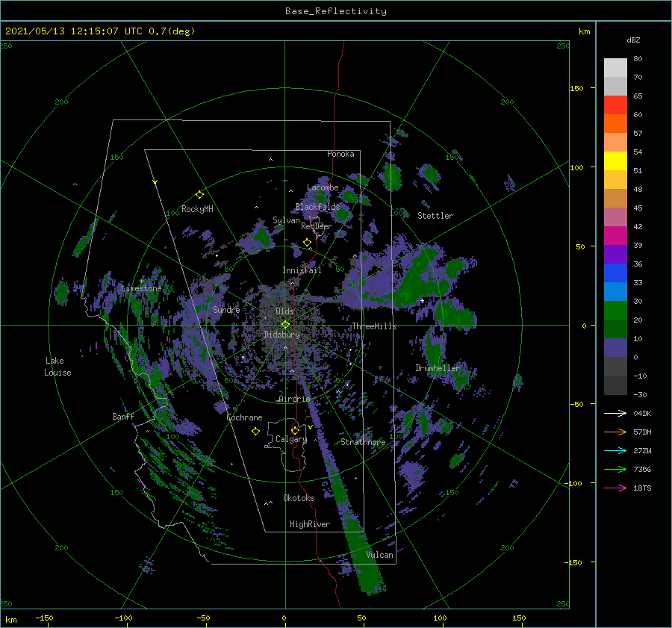Pick the red 60–65 dBZ color swatch

[x=615, y=105]
